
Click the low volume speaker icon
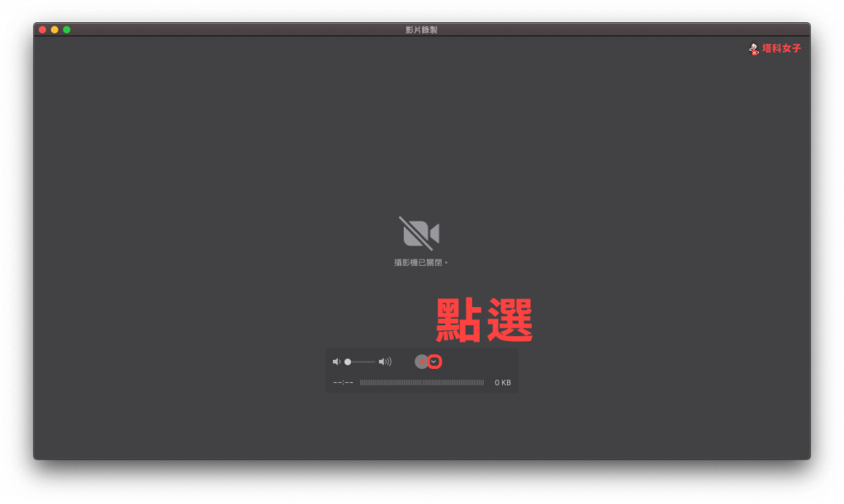coord(336,362)
